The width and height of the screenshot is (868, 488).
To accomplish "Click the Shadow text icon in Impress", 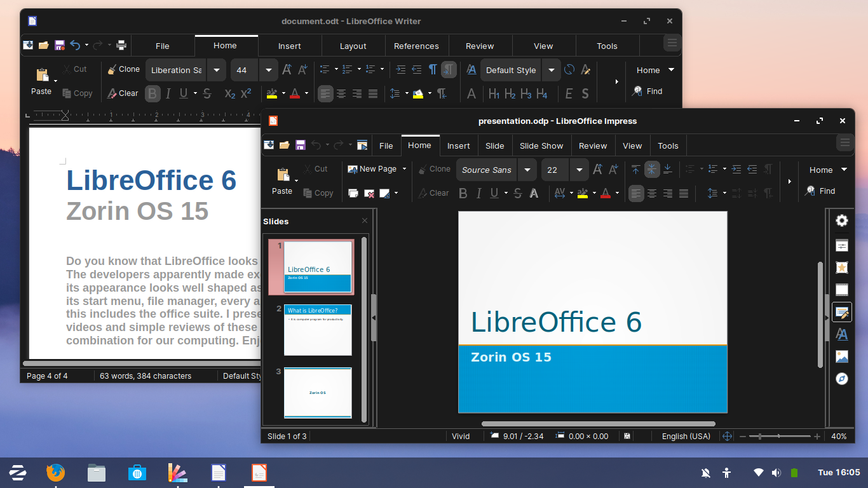I will [x=534, y=193].
